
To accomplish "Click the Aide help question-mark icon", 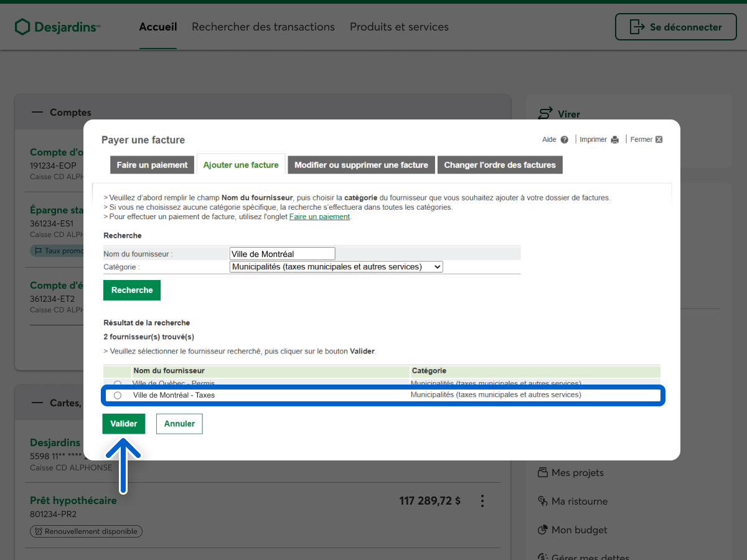I will 564,140.
